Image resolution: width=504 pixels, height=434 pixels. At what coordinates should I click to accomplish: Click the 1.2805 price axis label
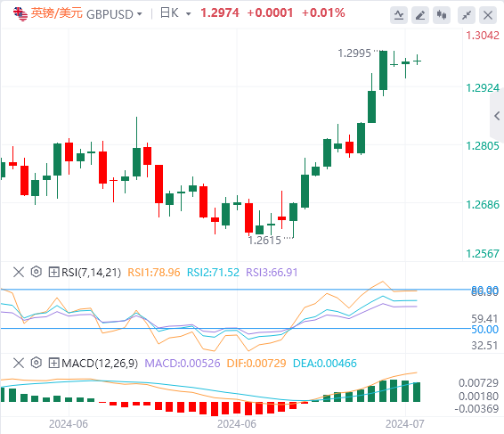483,146
